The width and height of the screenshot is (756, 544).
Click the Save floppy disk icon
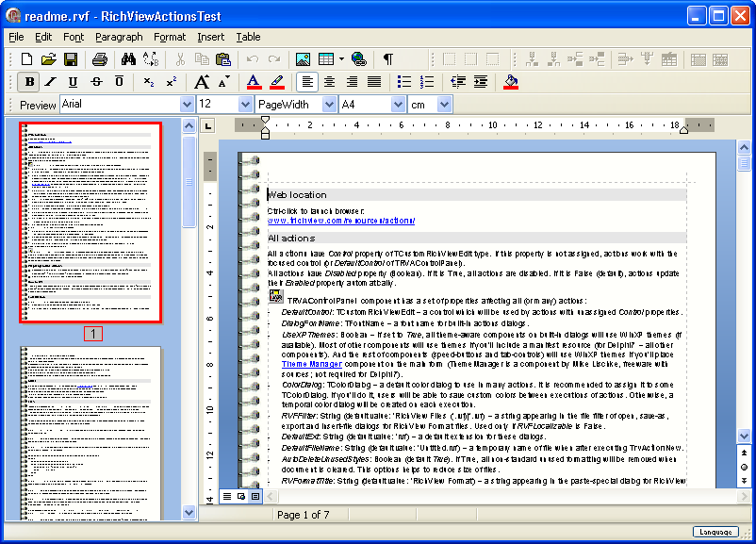[x=71, y=59]
